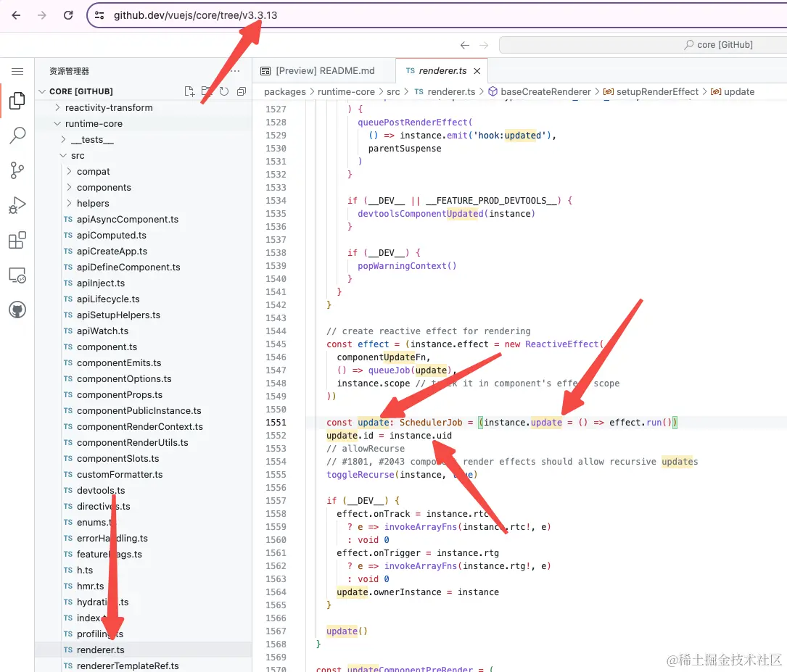Open the Run and Debug view

pos(17,205)
